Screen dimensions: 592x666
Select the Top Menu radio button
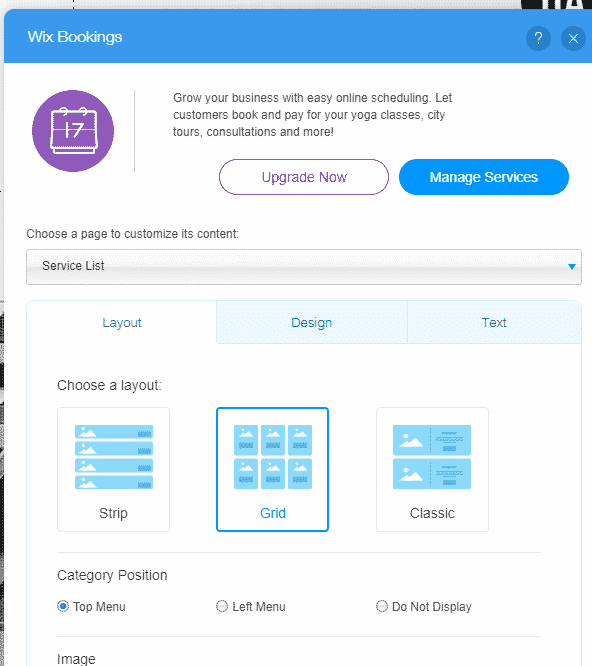[x=63, y=606]
